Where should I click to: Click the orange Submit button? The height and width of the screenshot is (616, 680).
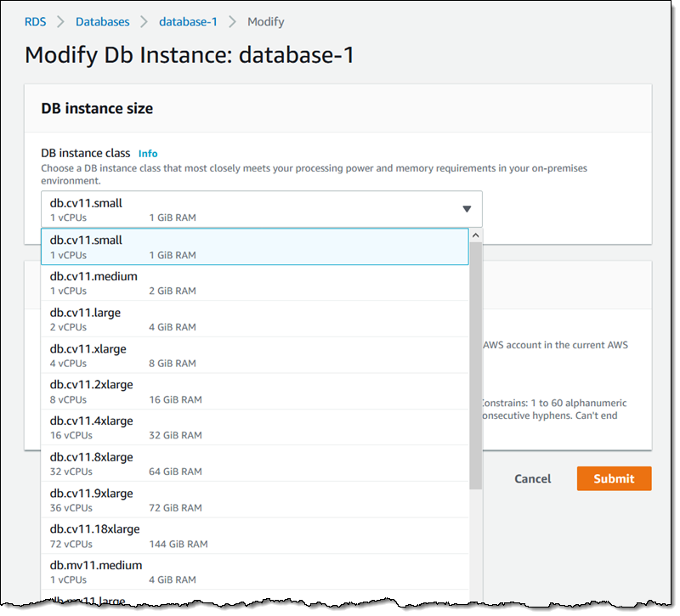614,478
